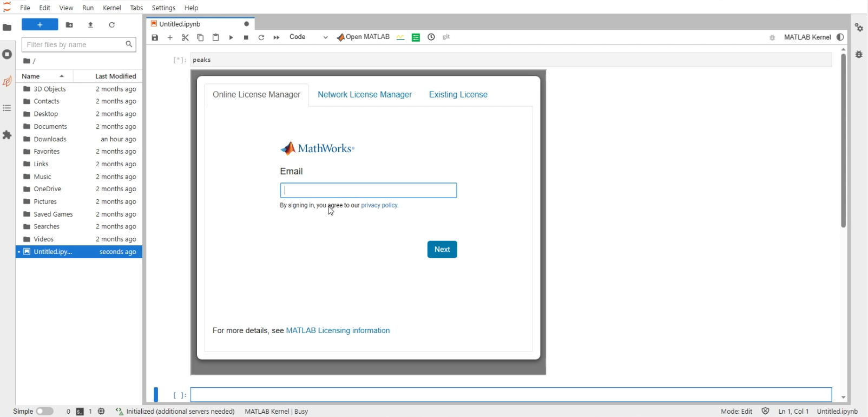Click kernel status circle indicator
The width and height of the screenshot is (868, 417).
coord(840,37)
